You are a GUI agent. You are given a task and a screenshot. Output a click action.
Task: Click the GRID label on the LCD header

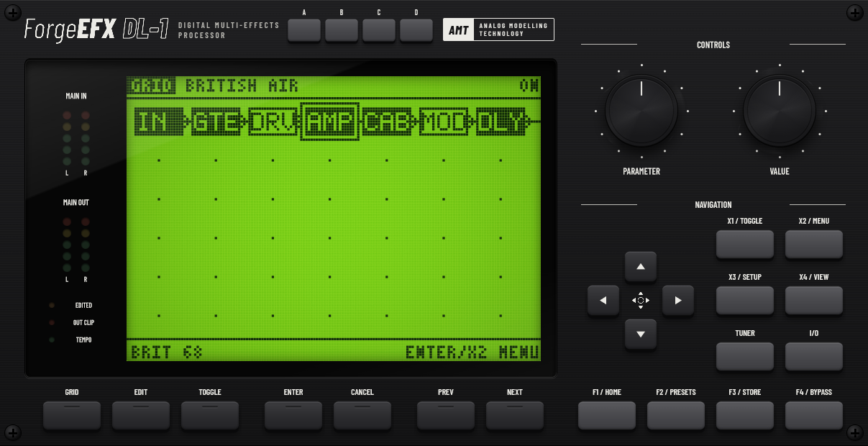point(152,86)
